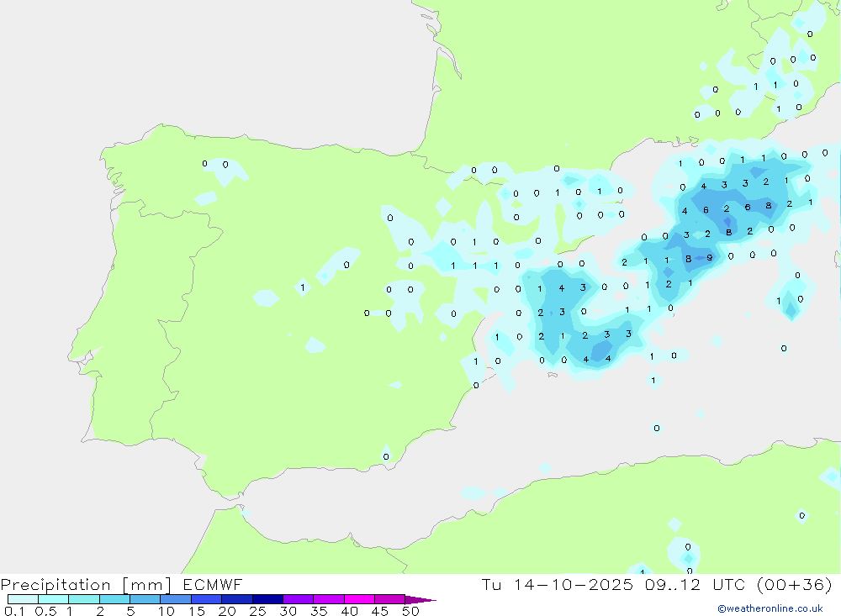Click legend scale label '30'

[288, 611]
